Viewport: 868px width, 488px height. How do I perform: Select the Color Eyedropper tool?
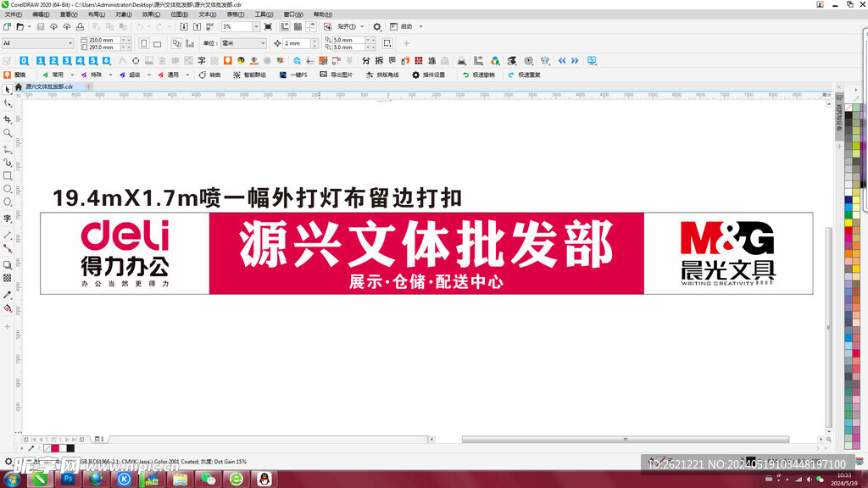click(7, 295)
